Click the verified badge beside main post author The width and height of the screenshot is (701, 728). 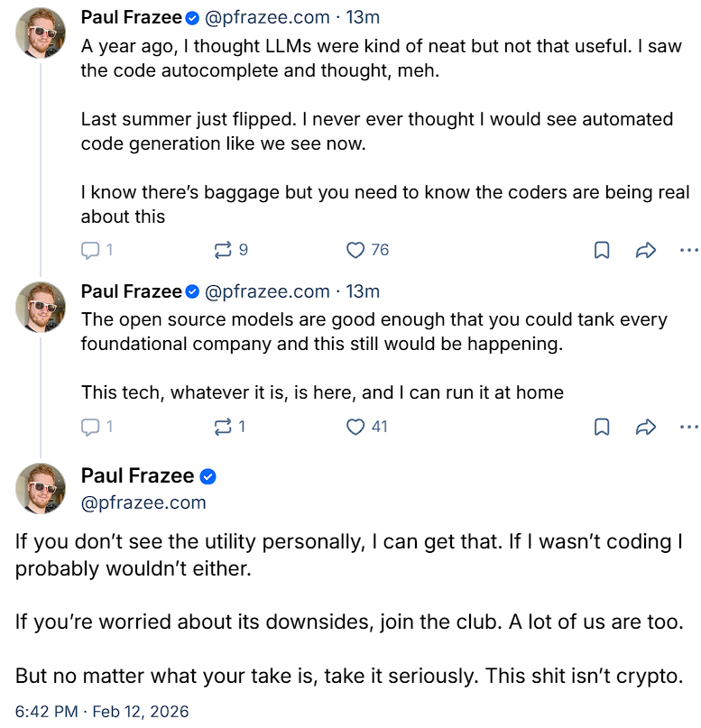(208, 476)
